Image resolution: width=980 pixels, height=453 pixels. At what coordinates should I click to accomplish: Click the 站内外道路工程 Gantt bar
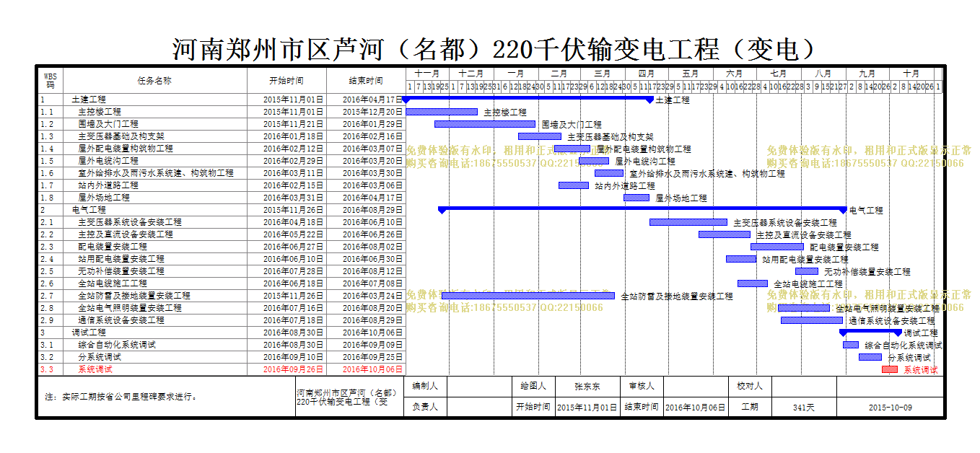[574, 185]
